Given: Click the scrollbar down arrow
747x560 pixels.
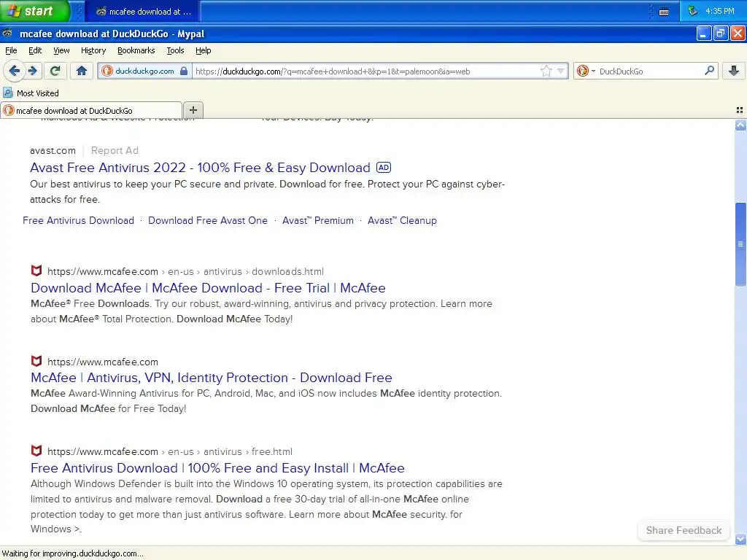Looking at the screenshot, I should coord(740,539).
